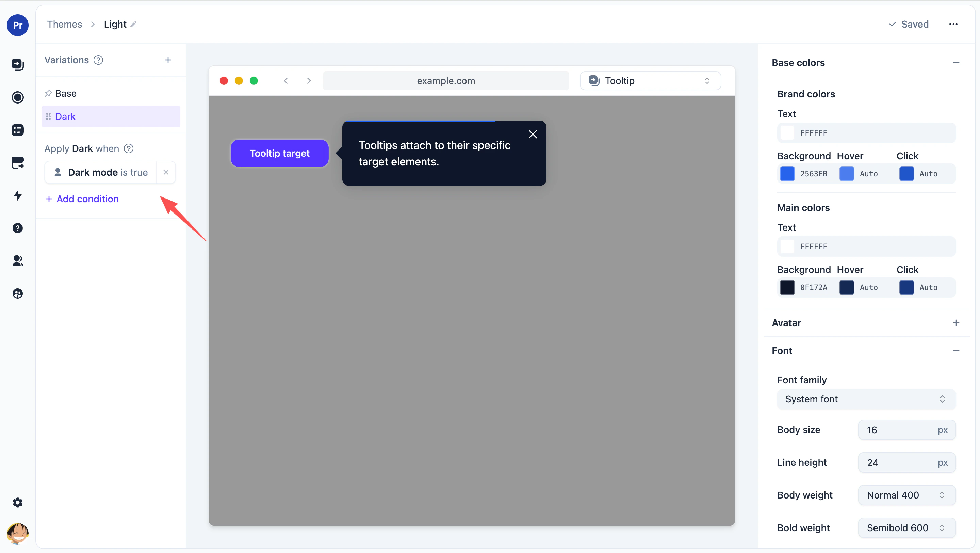Screen dimensions: 980x553
Task: Click the Main Background 0F172A swatch
Action: click(787, 287)
